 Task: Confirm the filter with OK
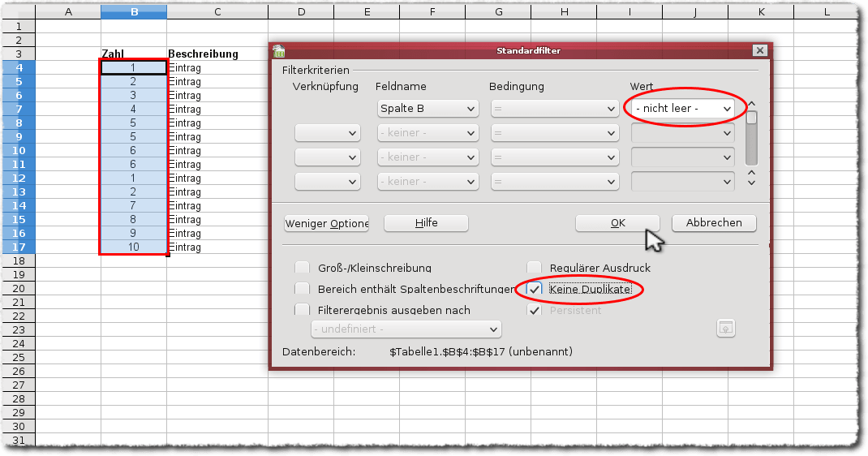click(x=618, y=223)
